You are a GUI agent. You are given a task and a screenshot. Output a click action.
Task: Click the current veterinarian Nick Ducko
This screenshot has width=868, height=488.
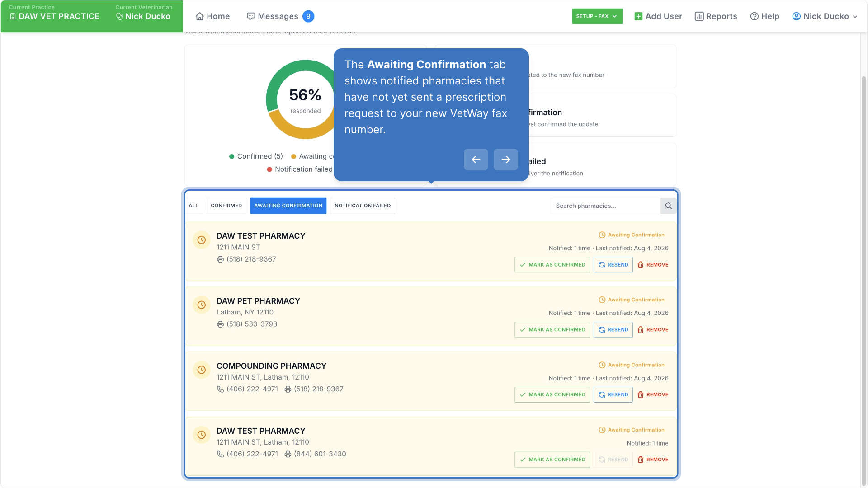click(x=143, y=16)
